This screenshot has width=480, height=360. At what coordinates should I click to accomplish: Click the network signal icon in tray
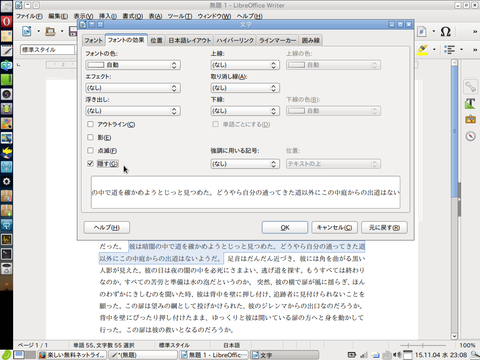coord(364,355)
